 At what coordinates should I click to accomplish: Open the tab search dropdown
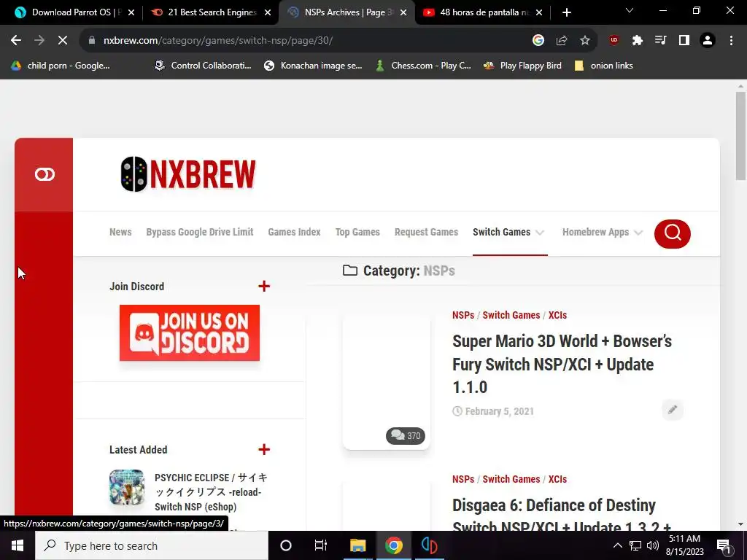coord(630,10)
